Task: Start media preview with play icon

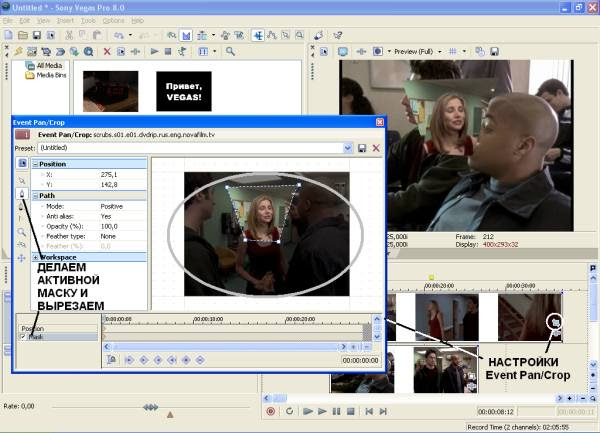Action: click(154, 51)
